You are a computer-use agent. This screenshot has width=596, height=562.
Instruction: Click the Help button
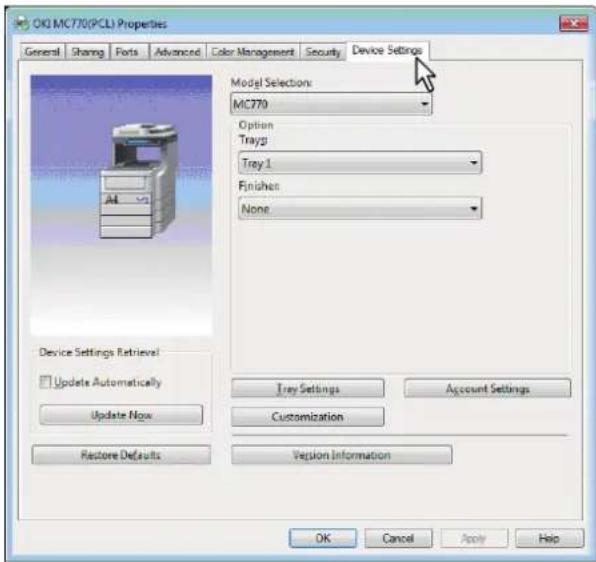click(x=549, y=538)
